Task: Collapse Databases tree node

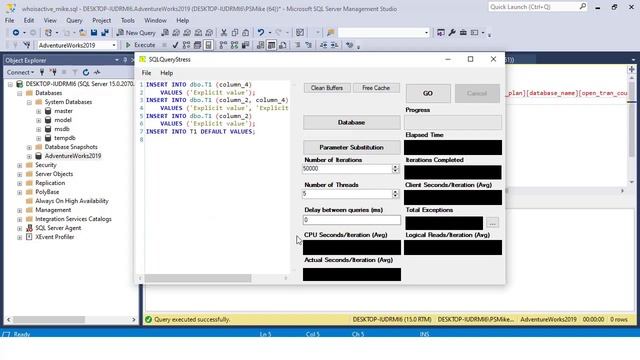Action: coord(20,93)
